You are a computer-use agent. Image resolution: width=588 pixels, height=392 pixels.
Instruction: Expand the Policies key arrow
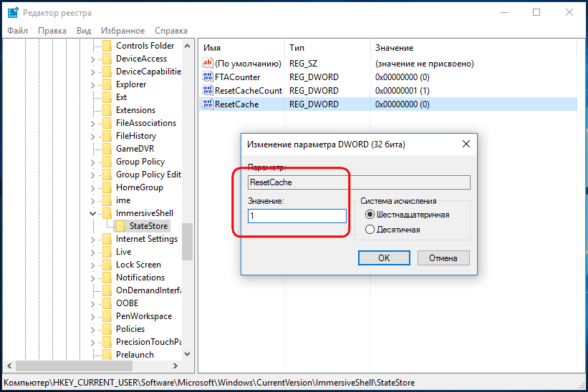tap(92, 330)
